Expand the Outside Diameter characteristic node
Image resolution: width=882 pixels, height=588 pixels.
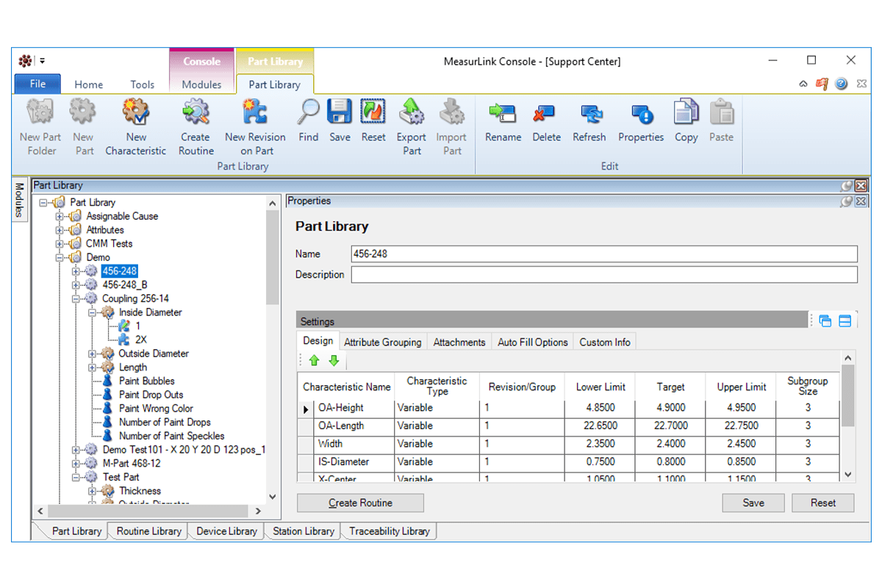[93, 354]
